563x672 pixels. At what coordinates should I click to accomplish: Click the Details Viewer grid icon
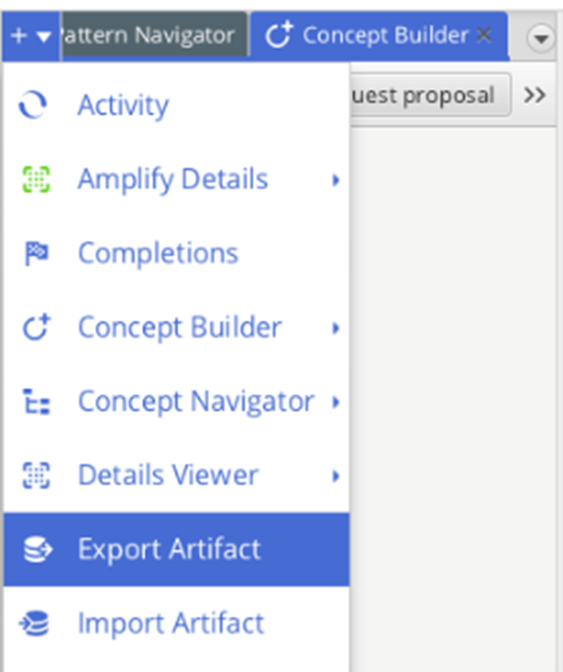tap(36, 475)
